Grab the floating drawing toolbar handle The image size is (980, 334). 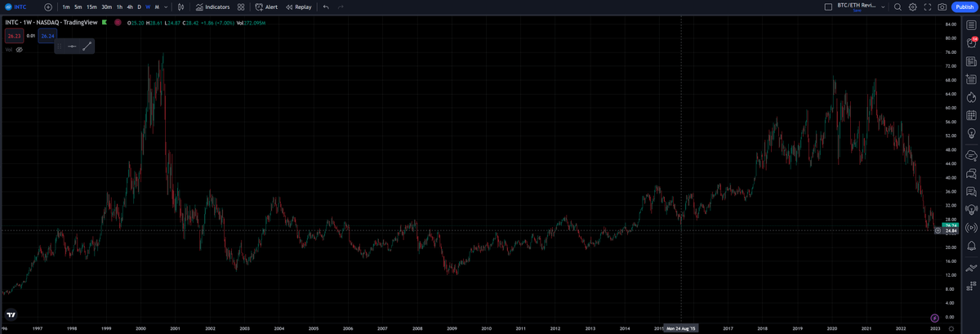pyautogui.click(x=60, y=47)
